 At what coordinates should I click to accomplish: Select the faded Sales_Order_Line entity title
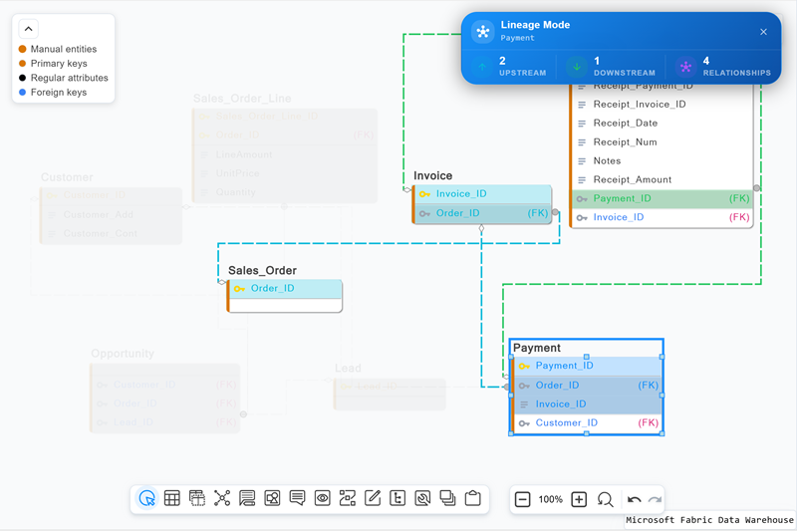point(242,99)
